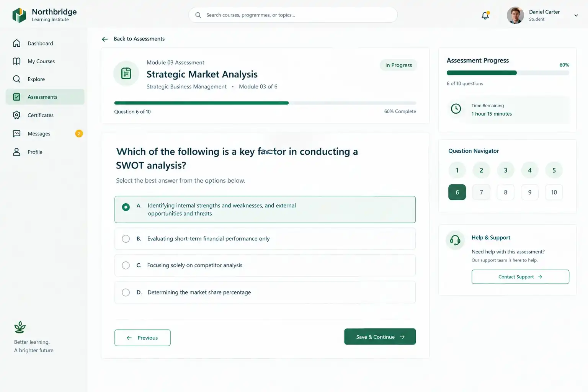Click the Question 6 of 10 progress bar
588x392 pixels.
pyautogui.click(x=265, y=103)
